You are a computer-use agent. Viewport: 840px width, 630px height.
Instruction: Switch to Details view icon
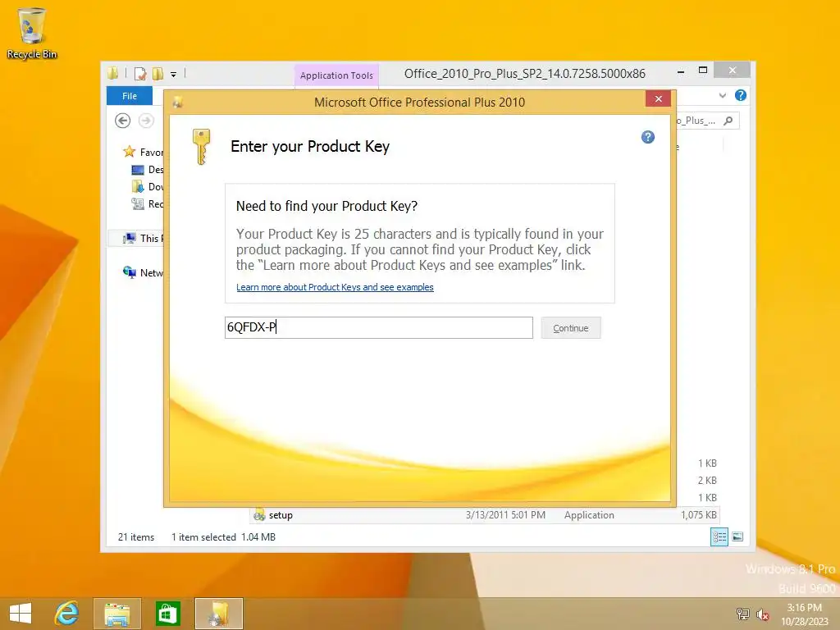pyautogui.click(x=719, y=536)
